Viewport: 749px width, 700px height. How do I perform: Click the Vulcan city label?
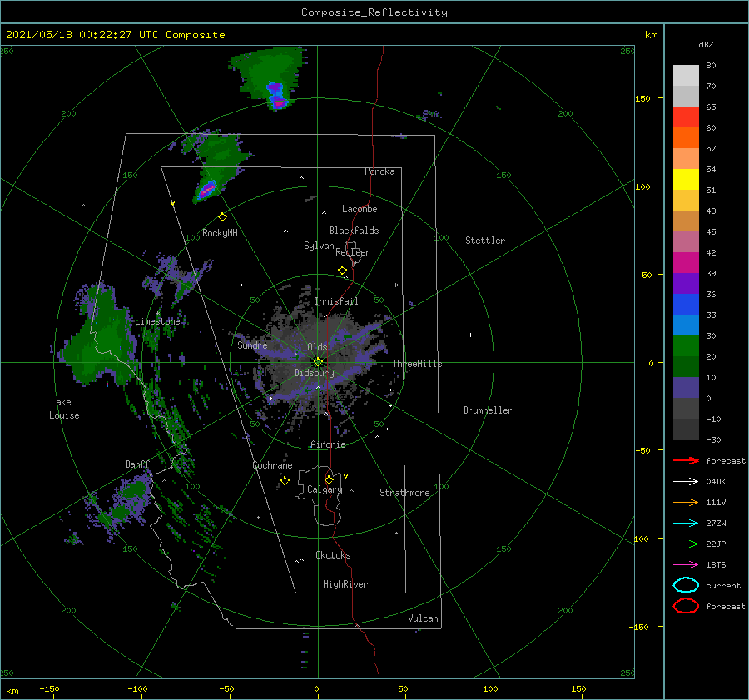tap(423, 618)
